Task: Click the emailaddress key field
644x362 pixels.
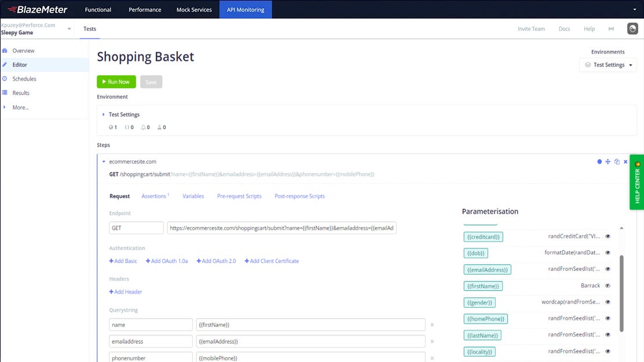Action: [151, 342]
